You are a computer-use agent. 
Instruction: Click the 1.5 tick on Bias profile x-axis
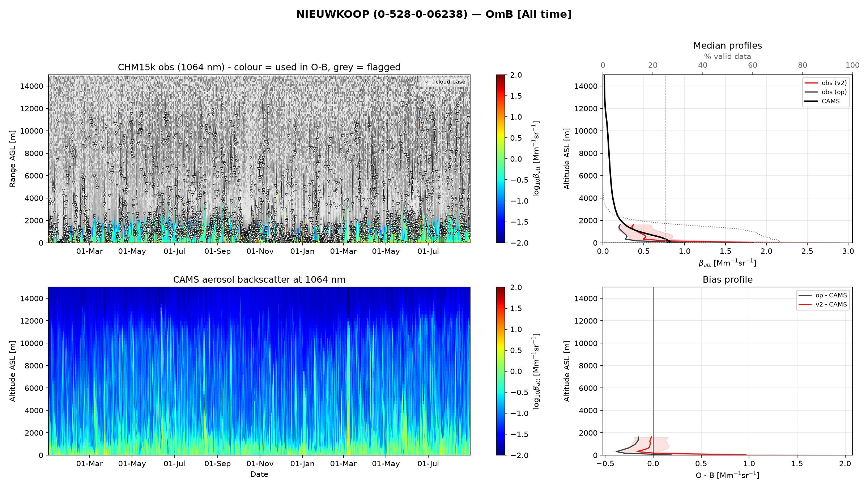(797, 463)
